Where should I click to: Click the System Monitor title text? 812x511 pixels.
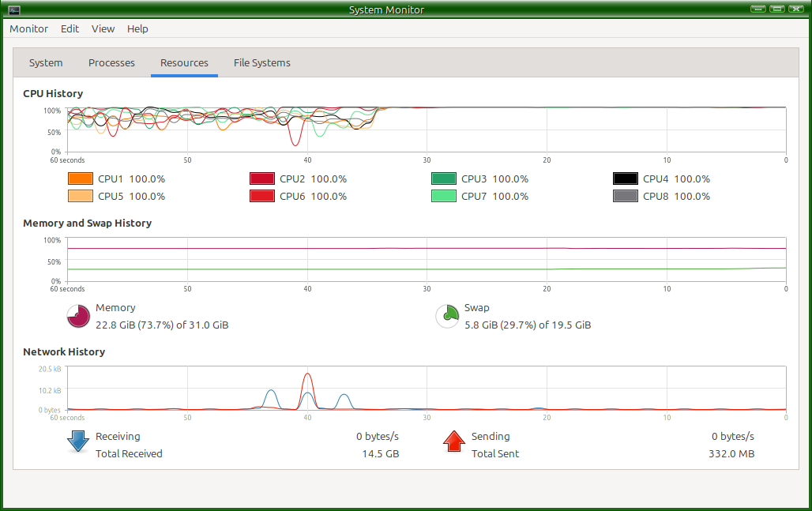(386, 9)
